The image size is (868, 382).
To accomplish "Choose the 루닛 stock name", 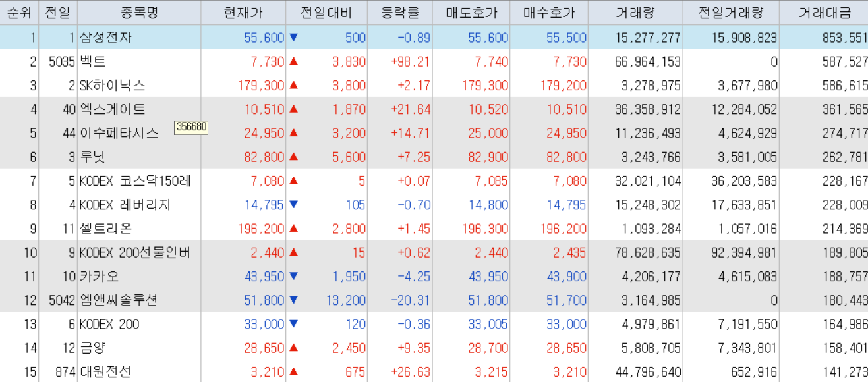I will (x=92, y=157).
